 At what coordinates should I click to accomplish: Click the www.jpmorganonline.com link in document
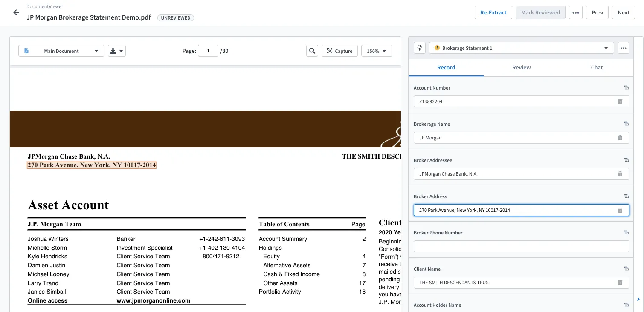(x=154, y=300)
